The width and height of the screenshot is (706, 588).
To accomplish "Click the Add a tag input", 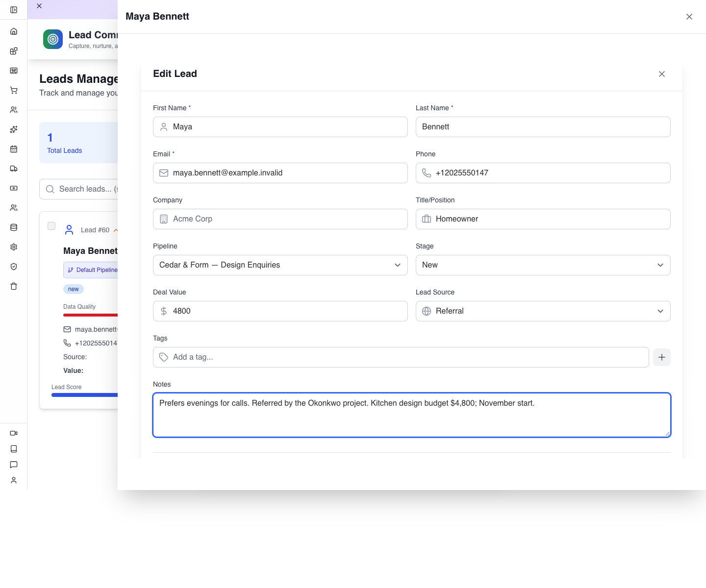I will click(401, 357).
